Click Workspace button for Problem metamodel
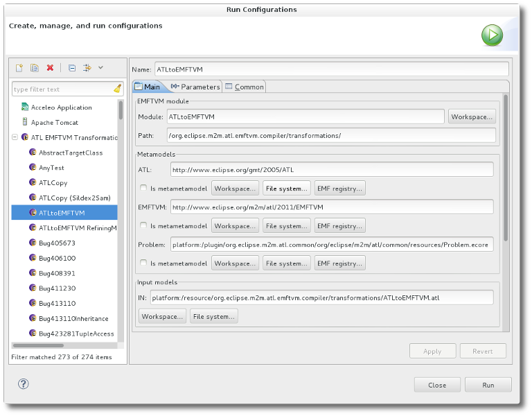The height and width of the screenshot is (416, 532). point(235,263)
